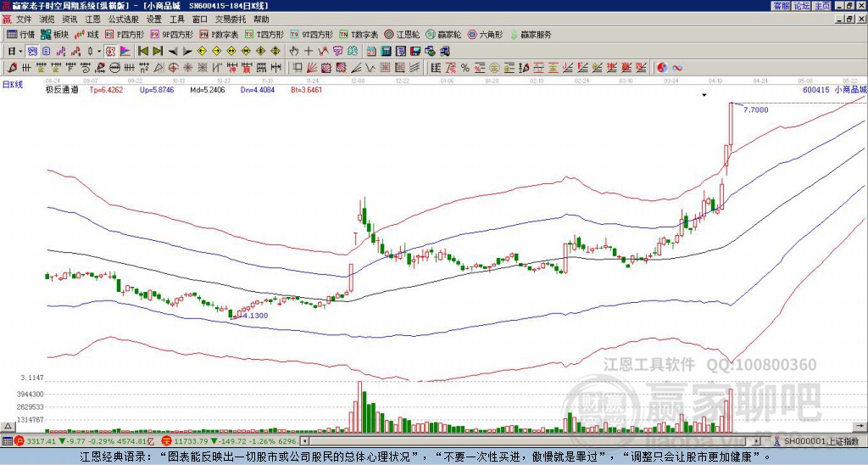Select the fan lines drawing tool
Screen dimensions: 868x465
(312, 68)
